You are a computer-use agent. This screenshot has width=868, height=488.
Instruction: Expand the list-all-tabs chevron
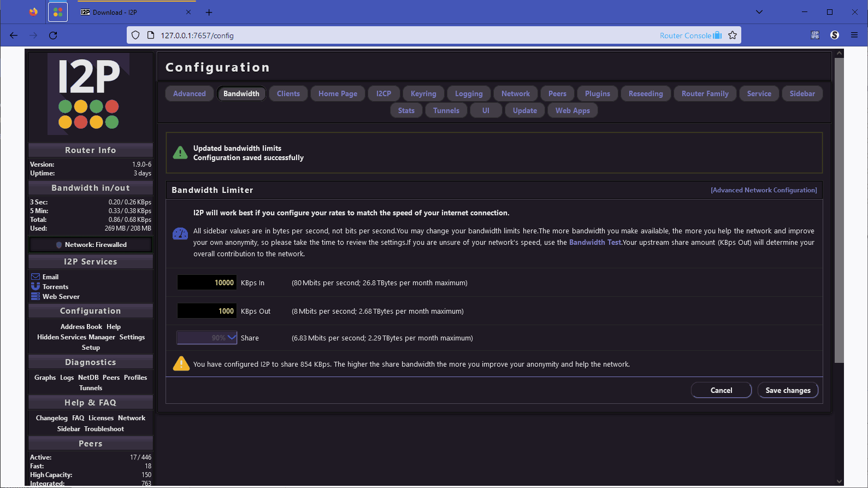click(x=759, y=12)
